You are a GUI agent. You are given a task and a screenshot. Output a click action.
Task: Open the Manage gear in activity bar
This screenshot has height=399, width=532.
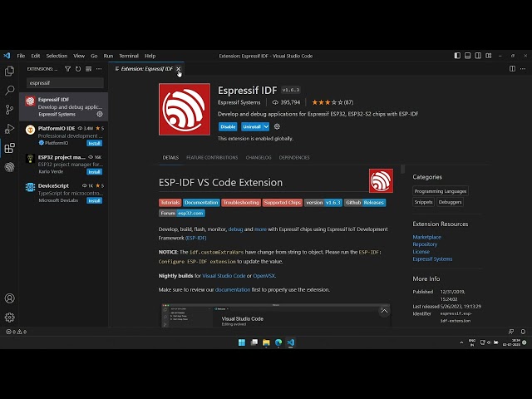[9, 318]
